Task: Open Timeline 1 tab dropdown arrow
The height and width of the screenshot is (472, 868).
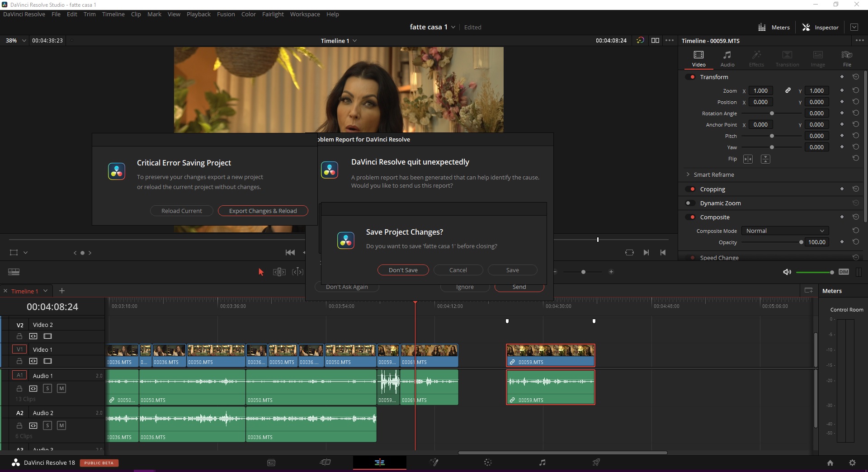Action: click(45, 291)
